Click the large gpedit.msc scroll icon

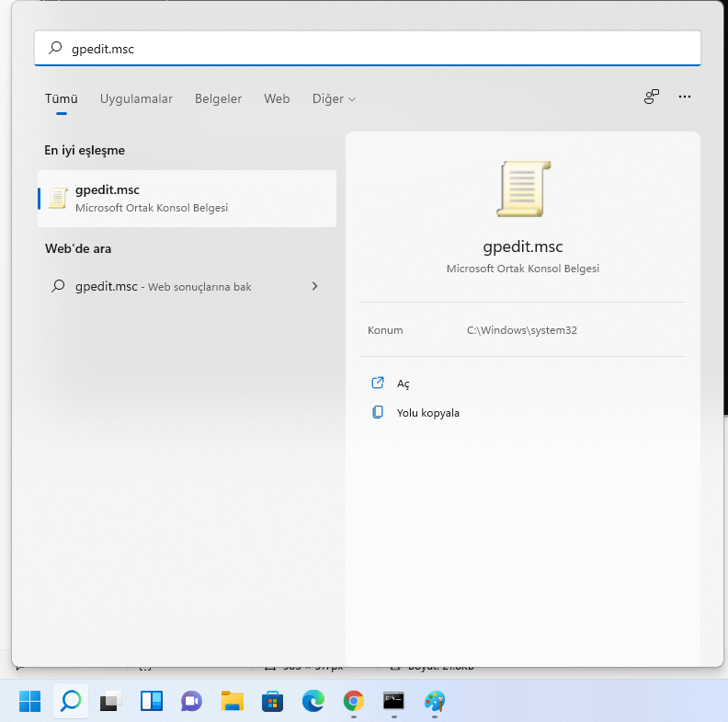523,189
